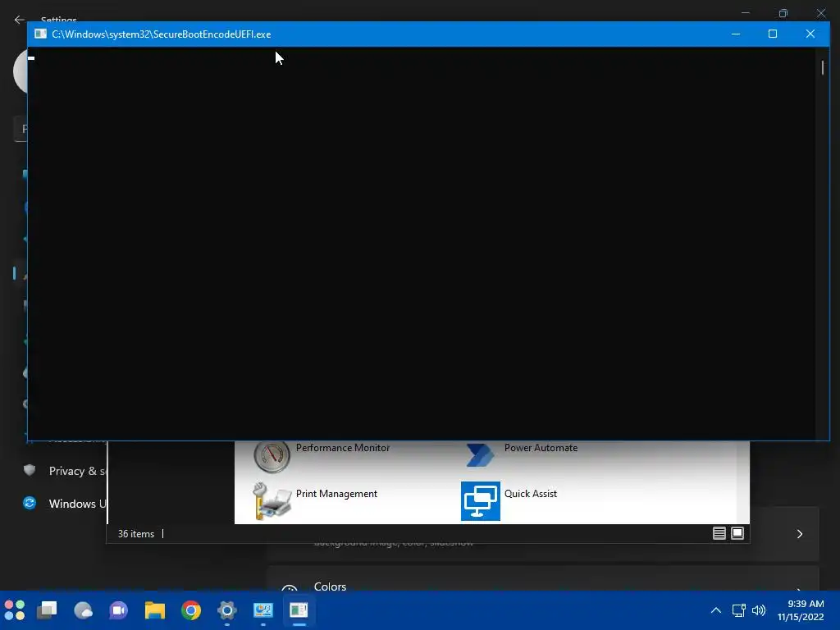Open the Quick Assist icon

[481, 501]
